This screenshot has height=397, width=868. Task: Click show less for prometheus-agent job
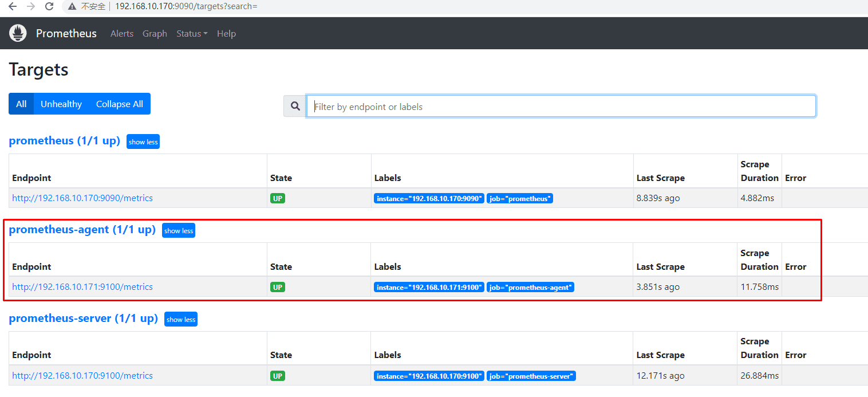[179, 230]
